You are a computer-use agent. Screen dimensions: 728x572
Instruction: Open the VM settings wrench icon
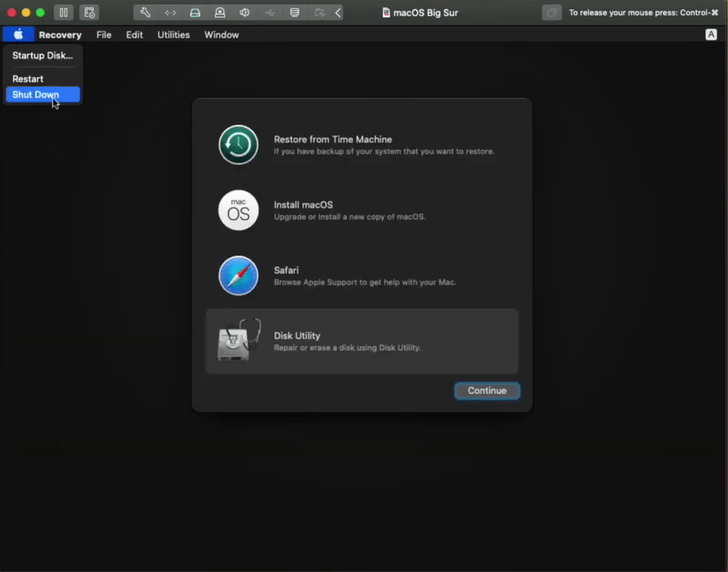[145, 13]
